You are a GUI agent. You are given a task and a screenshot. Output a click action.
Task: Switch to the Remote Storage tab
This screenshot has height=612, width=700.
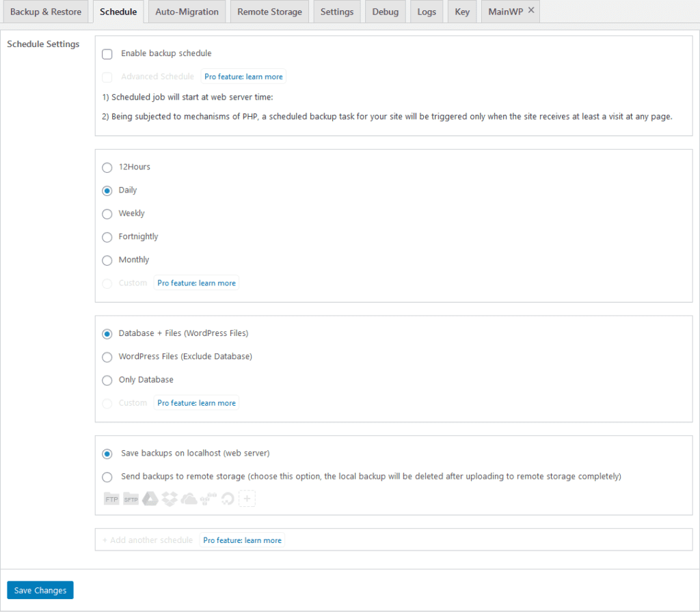(269, 11)
